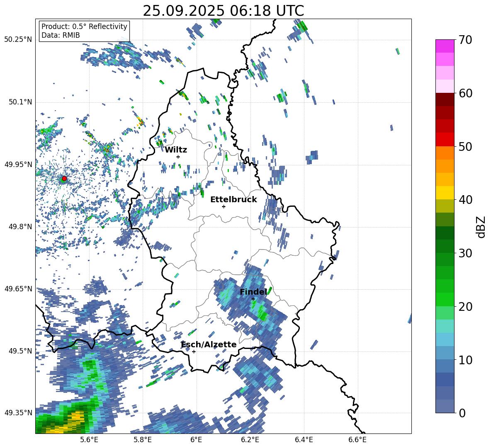Viewport: 491px width, 448px height.
Task: Click the Ettelbruck city label
Action: pos(233,200)
